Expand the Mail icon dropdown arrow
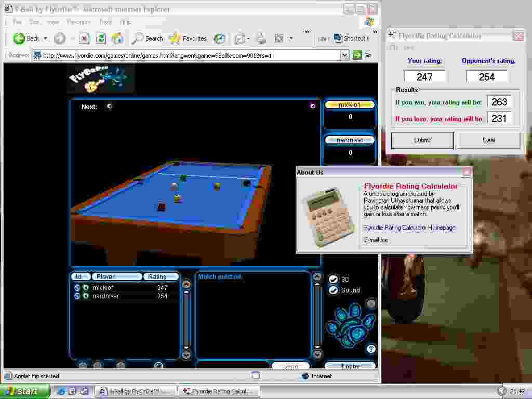Image resolution: width=532 pixels, height=399 pixels. click(x=248, y=38)
